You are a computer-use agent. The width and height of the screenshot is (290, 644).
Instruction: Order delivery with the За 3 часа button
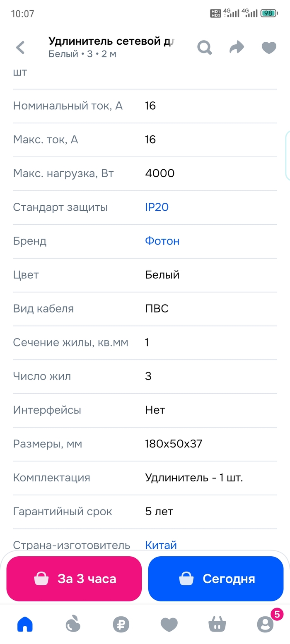pos(74,579)
